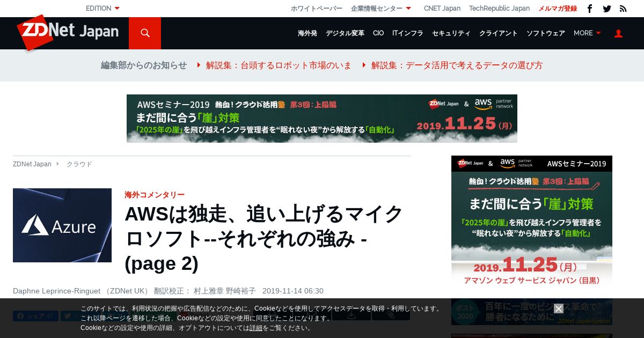This screenshot has width=644, height=338.
Task: Expand the EDITION dropdown
Action: coord(103,8)
